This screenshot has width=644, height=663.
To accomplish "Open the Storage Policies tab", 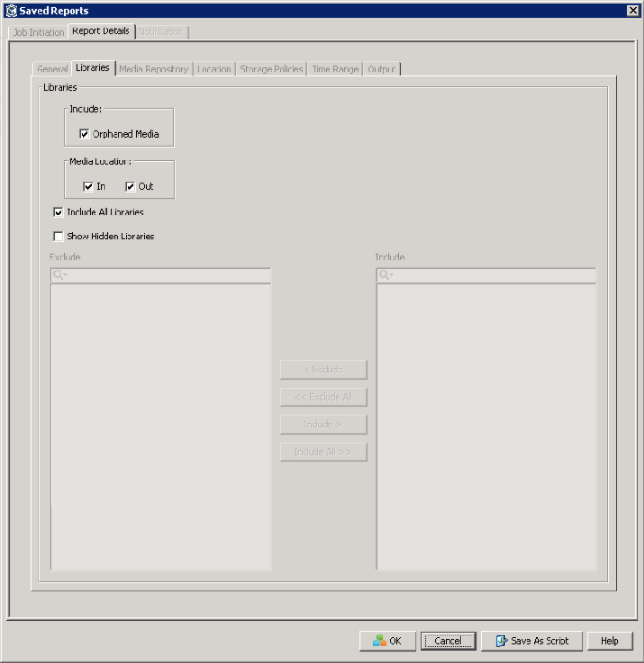I will [x=272, y=69].
